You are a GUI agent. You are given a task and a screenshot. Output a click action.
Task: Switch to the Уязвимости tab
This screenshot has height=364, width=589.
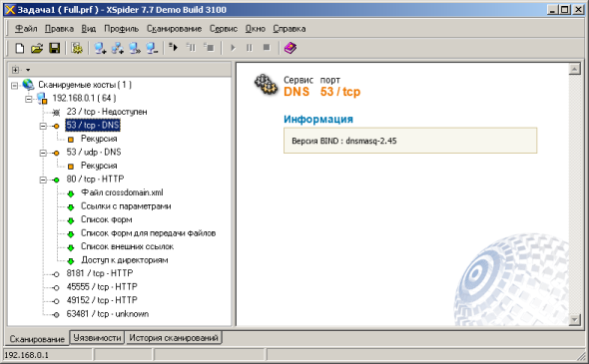click(x=97, y=338)
